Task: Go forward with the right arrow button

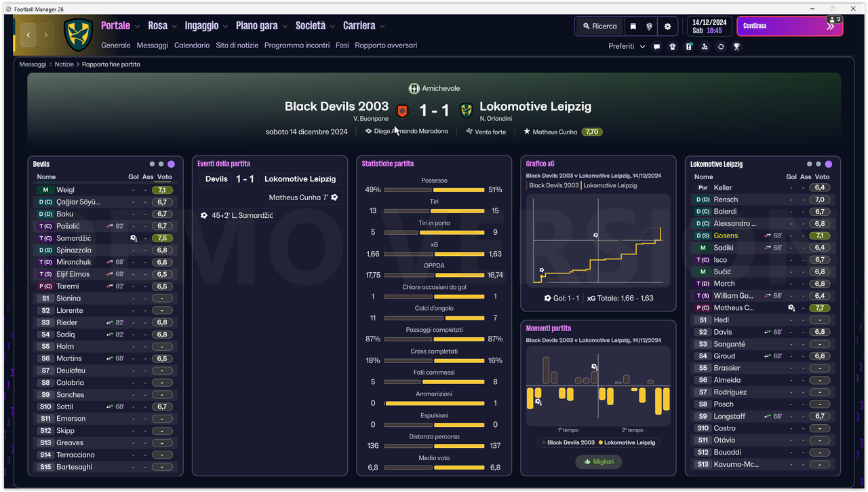Action: pyautogui.click(x=46, y=35)
